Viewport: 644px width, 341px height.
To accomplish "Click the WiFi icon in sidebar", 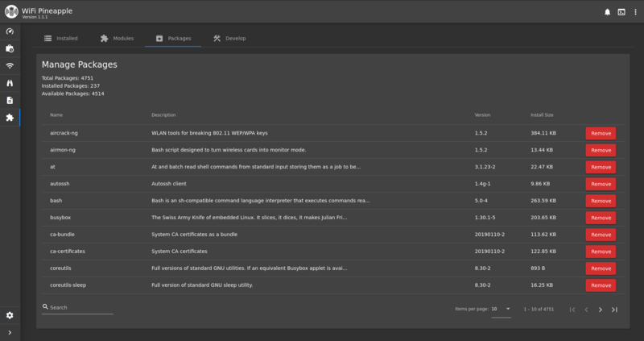I will tap(10, 66).
